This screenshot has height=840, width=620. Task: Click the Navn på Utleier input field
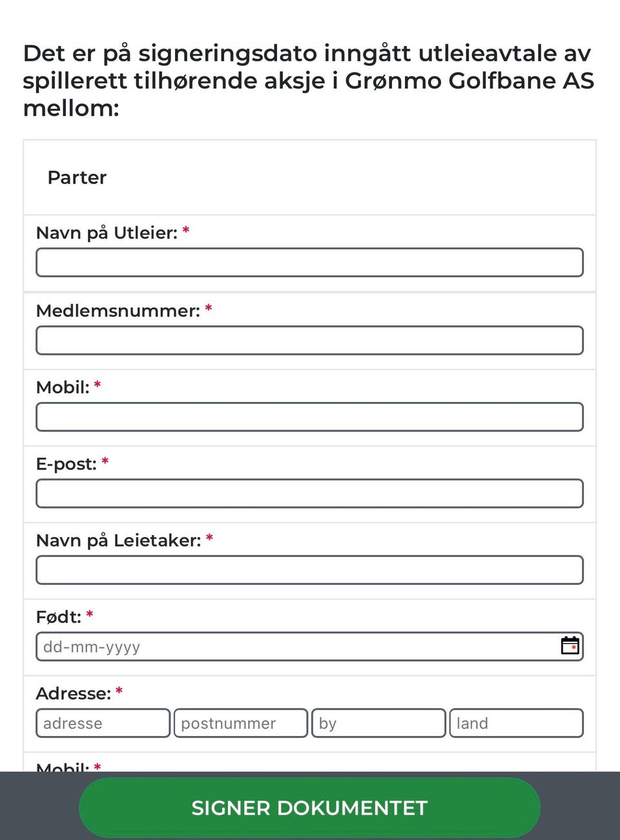(309, 262)
